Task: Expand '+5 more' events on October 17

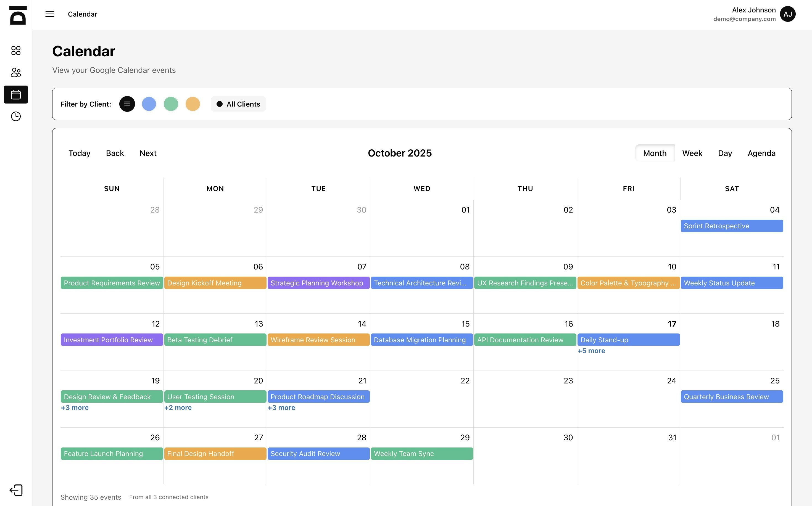Action: coord(591,351)
